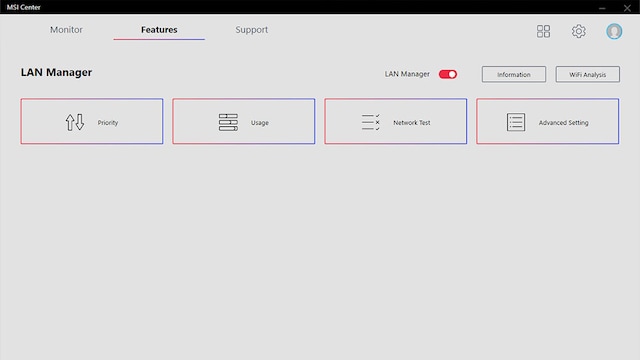Image resolution: width=640 pixels, height=360 pixels.
Task: Select the Features tab
Action: point(159,30)
